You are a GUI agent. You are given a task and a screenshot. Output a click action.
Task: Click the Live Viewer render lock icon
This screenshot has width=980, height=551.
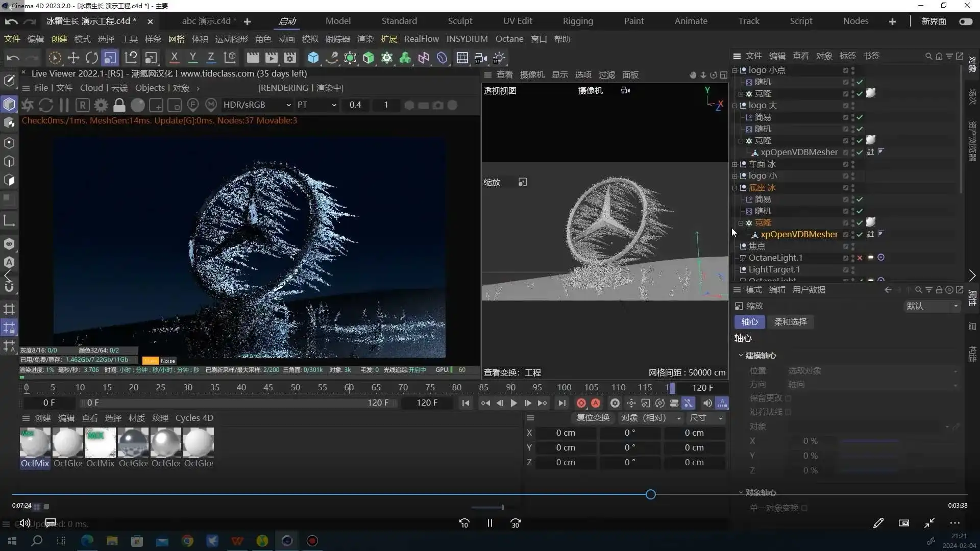[119, 105]
